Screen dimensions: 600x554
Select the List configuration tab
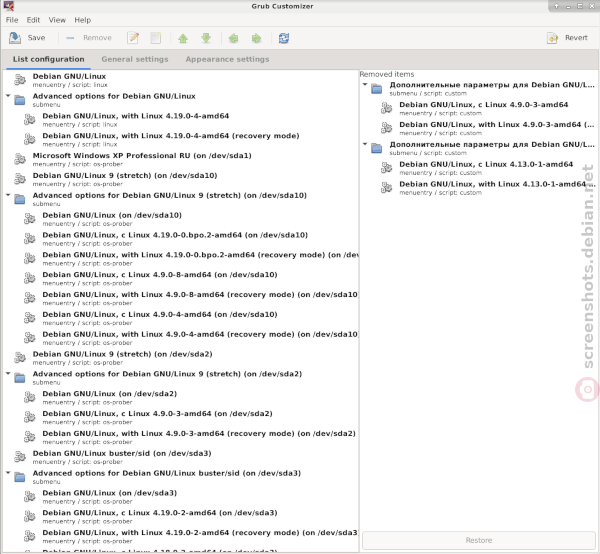point(49,59)
